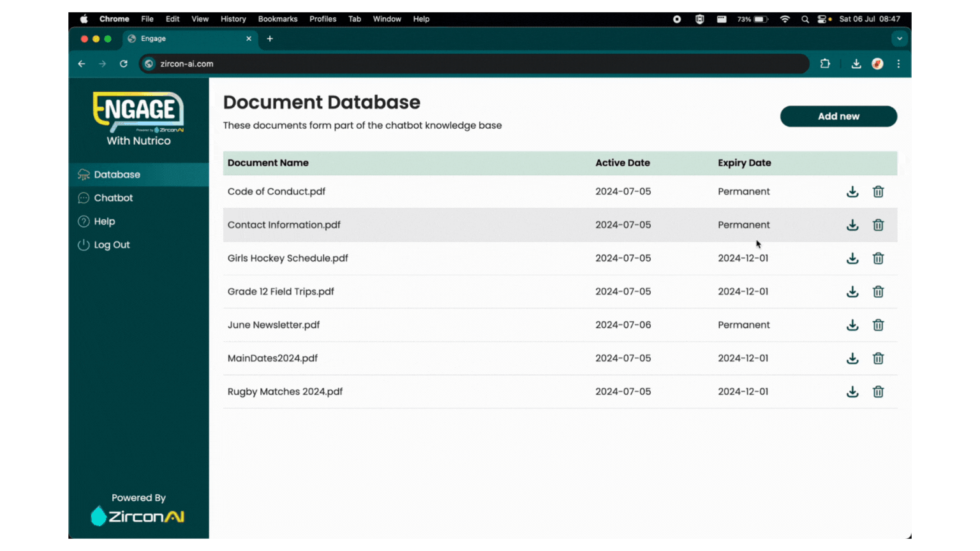Open Chrome downloads tray

(856, 64)
